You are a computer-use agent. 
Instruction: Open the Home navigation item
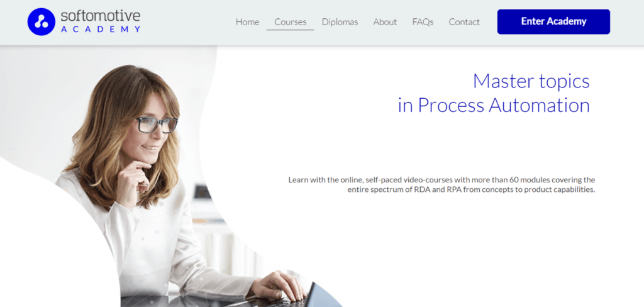[x=247, y=22]
